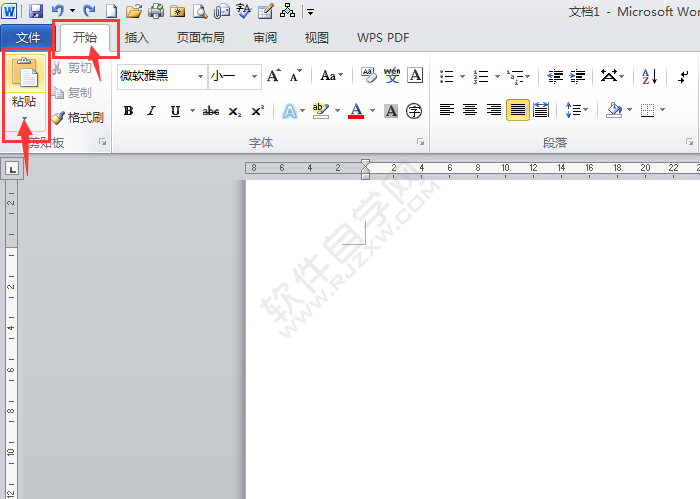
Task: Open the 页面布局 tab
Action: (200, 38)
